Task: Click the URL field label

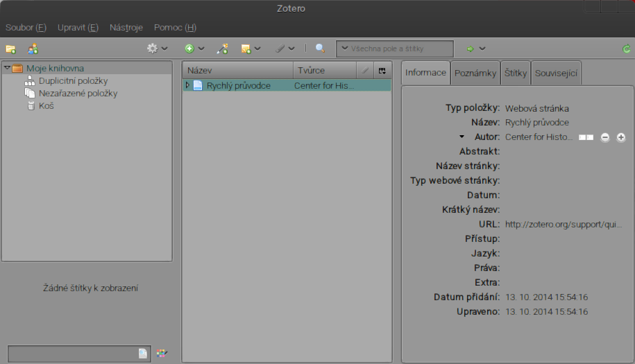Action: (x=489, y=224)
